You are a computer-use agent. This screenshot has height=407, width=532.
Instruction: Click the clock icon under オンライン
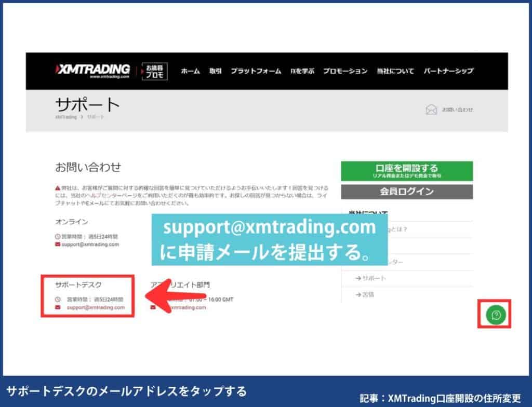(58, 236)
